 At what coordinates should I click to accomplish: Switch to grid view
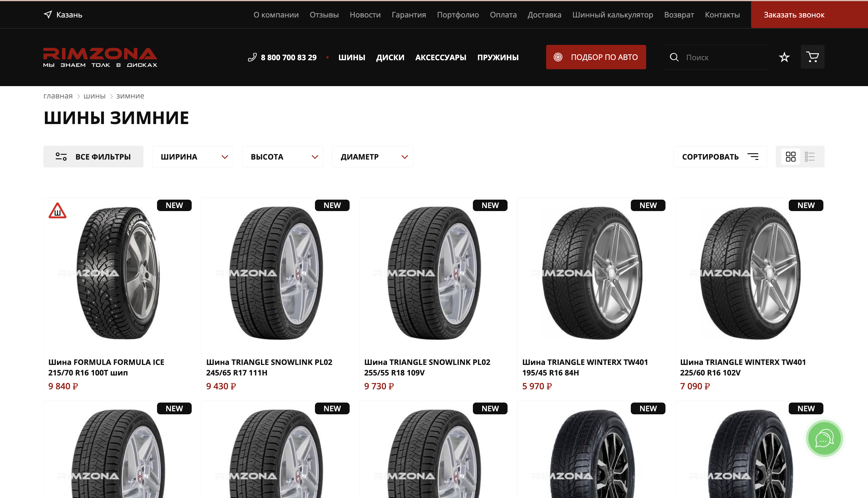coord(790,157)
